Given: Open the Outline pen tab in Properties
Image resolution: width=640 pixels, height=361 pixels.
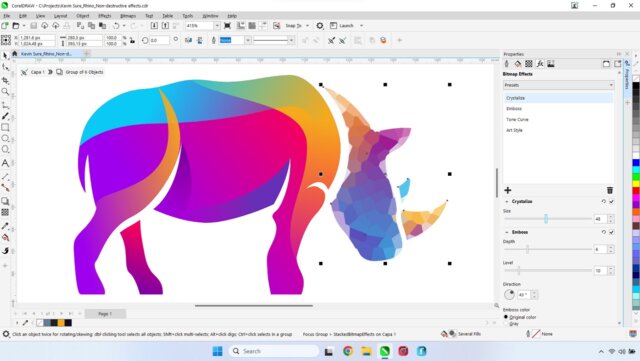Looking at the screenshot, I should [x=507, y=64].
